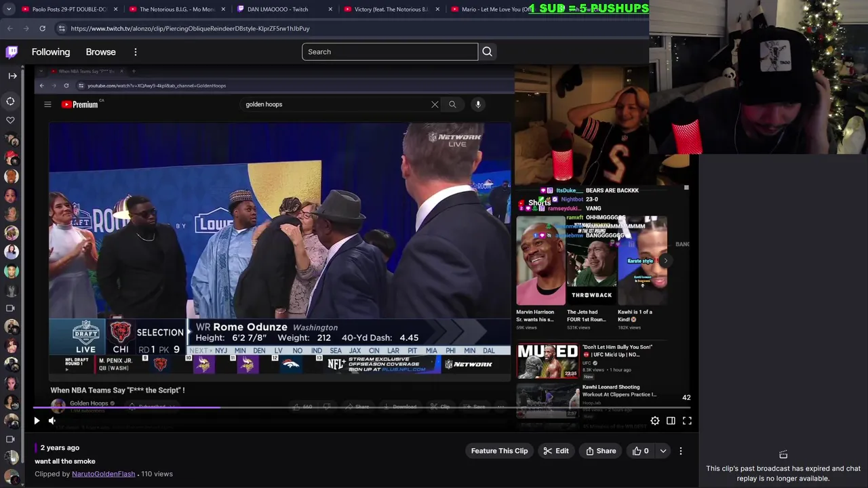Viewport: 868px width, 488px height.
Task: Go back with the browser back arrow
Action: coord(9,28)
